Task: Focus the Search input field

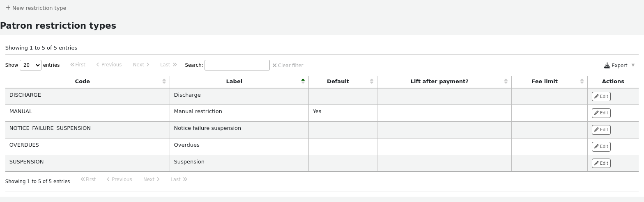Action: coord(237,65)
